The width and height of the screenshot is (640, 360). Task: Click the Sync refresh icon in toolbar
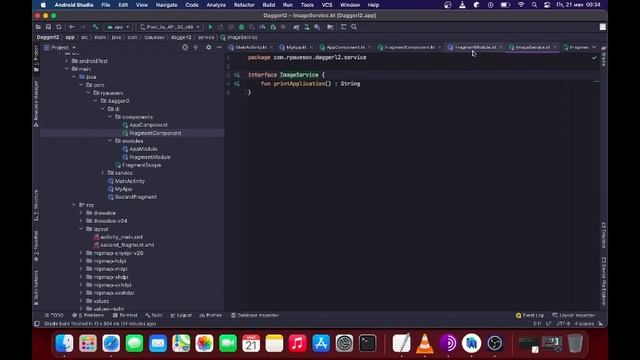pyautogui.click(x=59, y=27)
